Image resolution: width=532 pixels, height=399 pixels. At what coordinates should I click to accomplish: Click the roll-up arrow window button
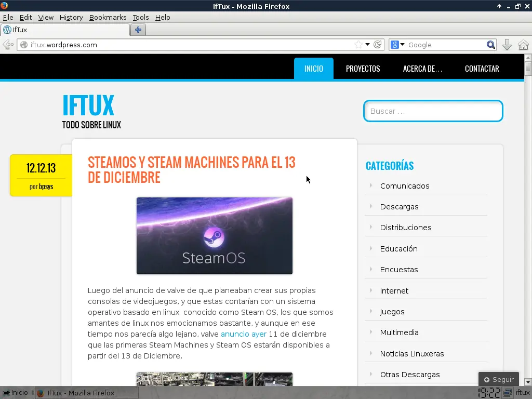(x=499, y=6)
